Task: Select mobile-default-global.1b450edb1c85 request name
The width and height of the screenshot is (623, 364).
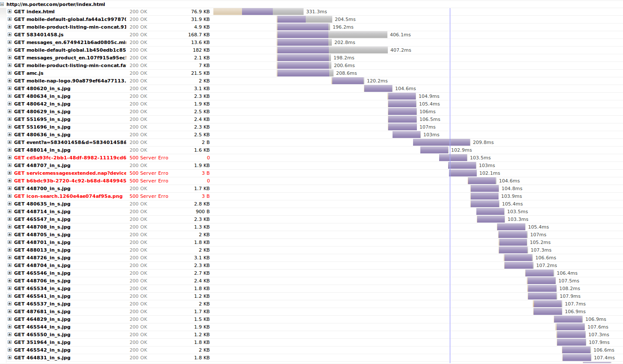Action: (70, 50)
